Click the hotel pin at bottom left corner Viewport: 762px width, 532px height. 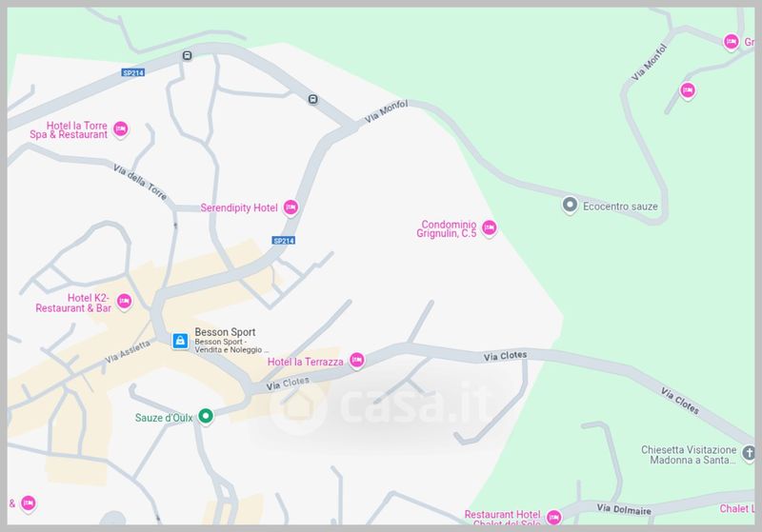click(x=29, y=503)
